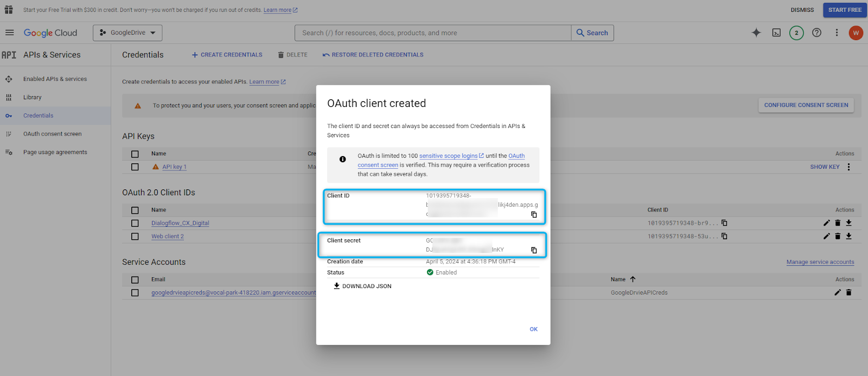Image resolution: width=868 pixels, height=376 pixels.
Task: Click OK to close the OAuth dialog
Action: tap(534, 329)
